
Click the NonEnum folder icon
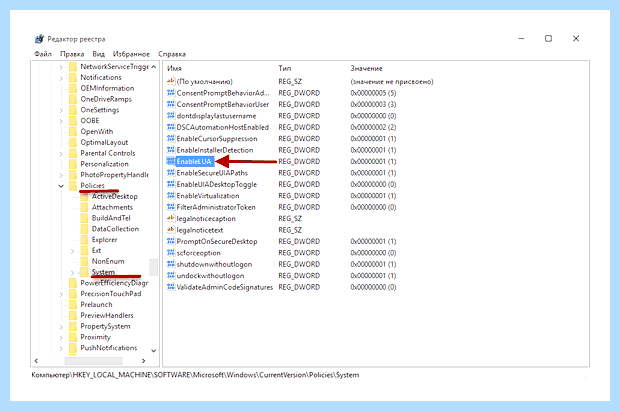[84, 261]
